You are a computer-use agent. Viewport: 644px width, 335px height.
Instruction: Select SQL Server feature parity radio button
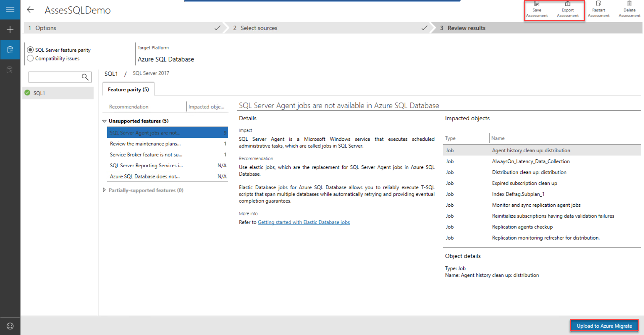click(30, 50)
